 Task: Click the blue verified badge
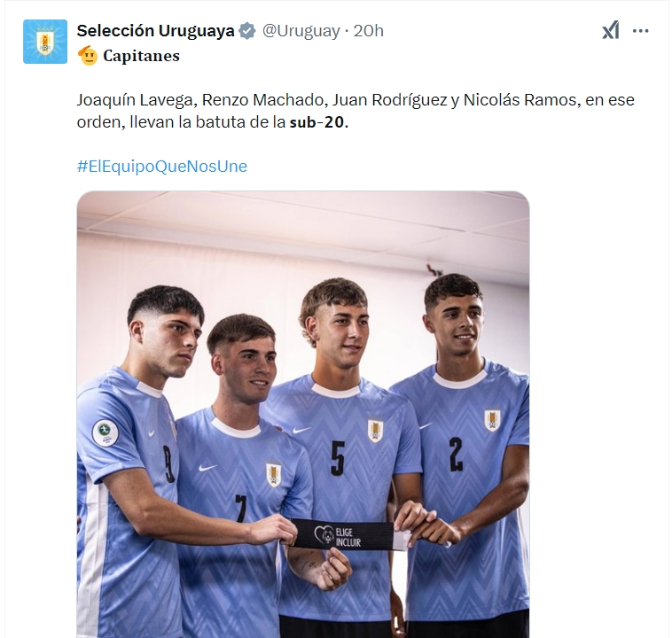(247, 31)
